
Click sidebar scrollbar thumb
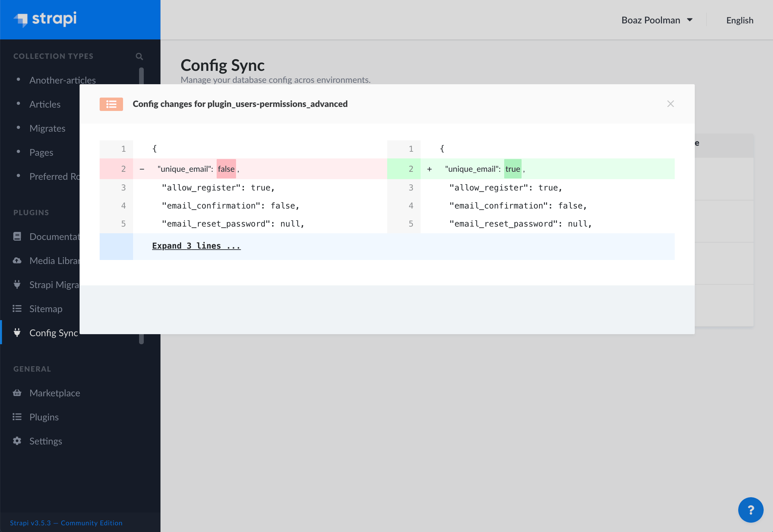[x=141, y=76]
